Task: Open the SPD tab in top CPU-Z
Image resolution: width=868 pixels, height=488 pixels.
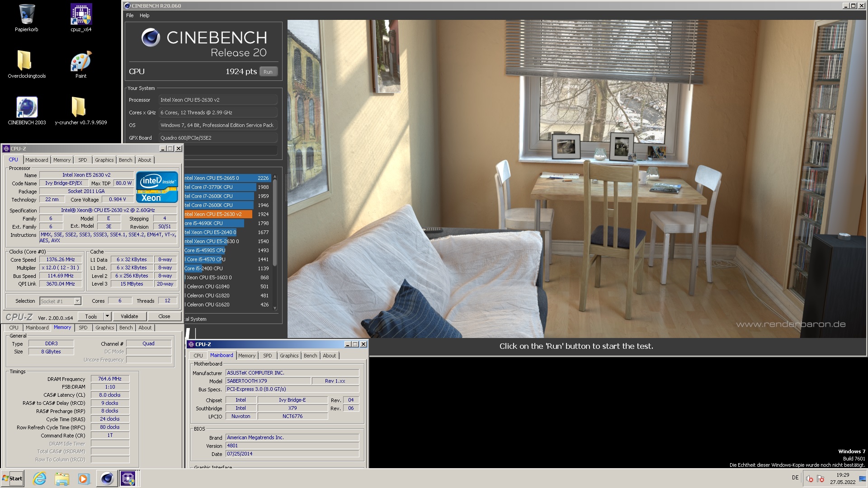Action: coord(83,160)
